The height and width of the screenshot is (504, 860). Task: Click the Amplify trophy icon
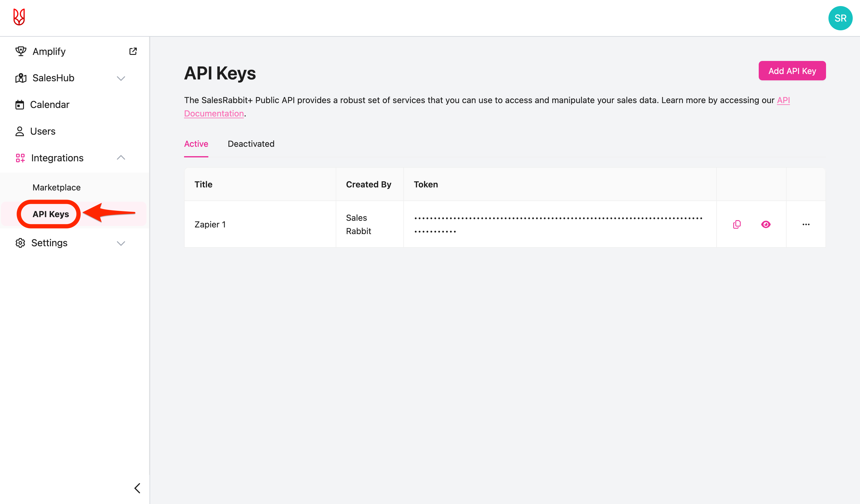pyautogui.click(x=21, y=51)
